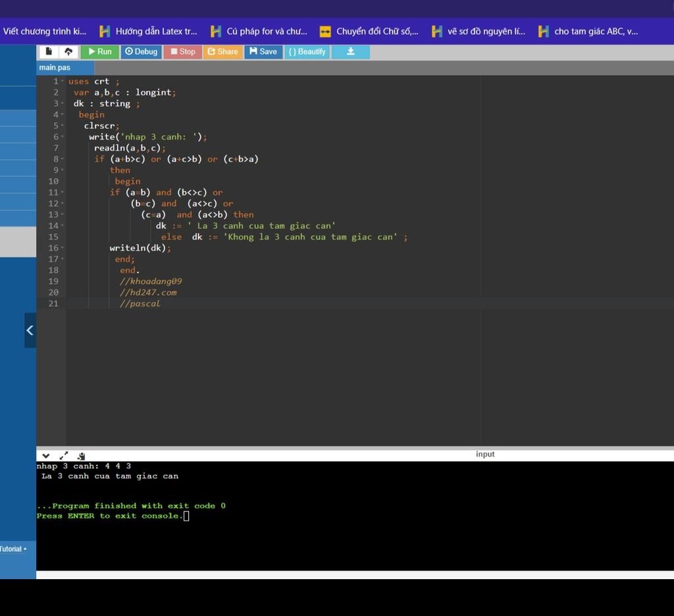
Task: Start debugging with the Debug button
Action: pos(141,51)
